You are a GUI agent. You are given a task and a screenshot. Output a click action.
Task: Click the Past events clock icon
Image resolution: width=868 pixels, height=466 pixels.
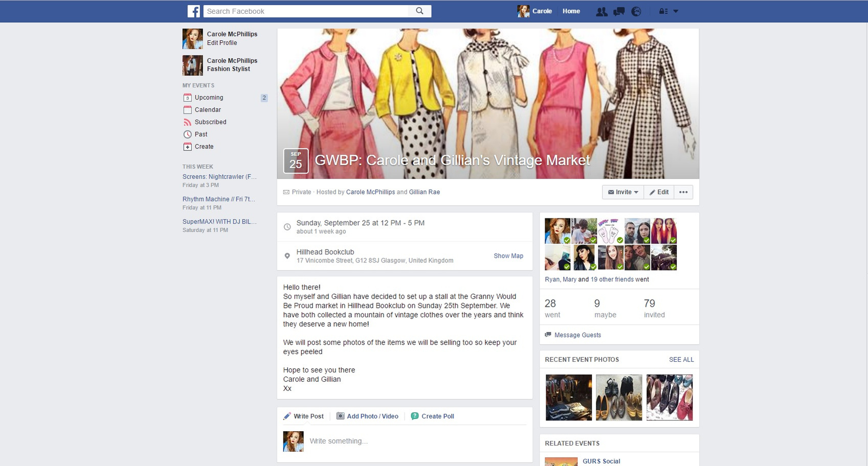click(187, 135)
